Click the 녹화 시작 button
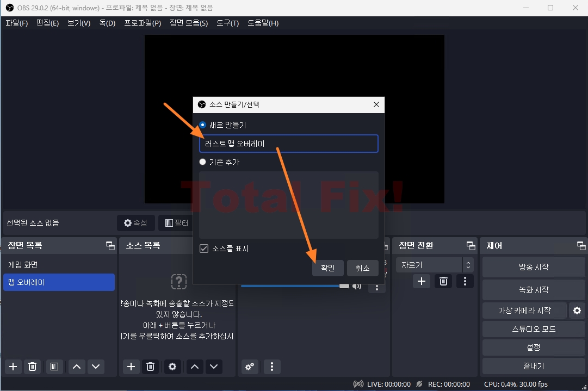Image resolution: width=588 pixels, height=391 pixels. [533, 290]
